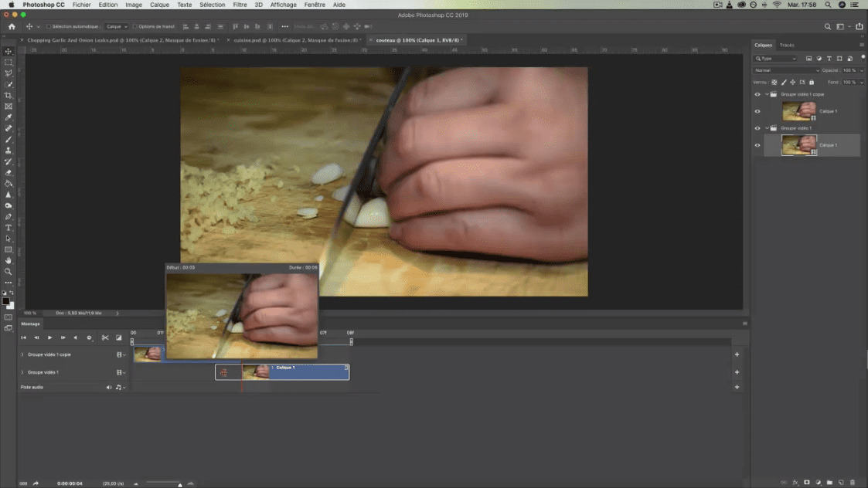Select the Hand tool
Screen dimensions: 868x488
click(9, 261)
